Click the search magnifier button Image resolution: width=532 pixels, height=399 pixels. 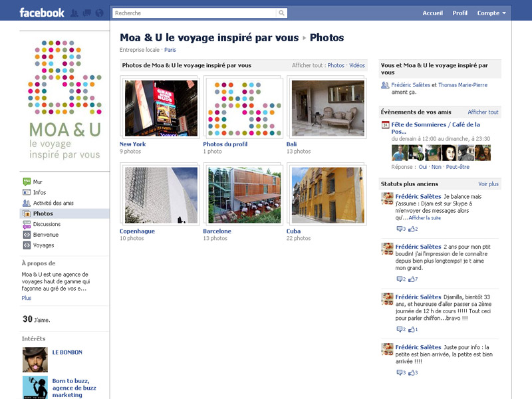[x=281, y=13]
